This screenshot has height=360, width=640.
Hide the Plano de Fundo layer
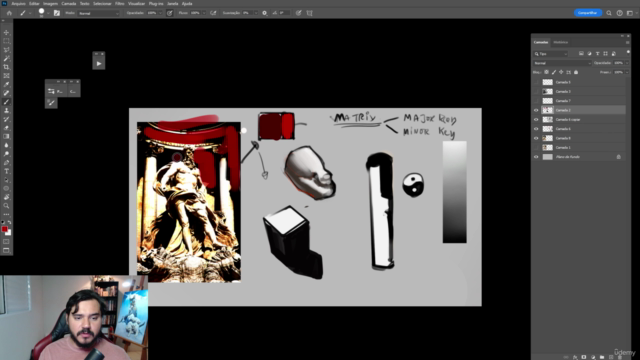point(536,157)
